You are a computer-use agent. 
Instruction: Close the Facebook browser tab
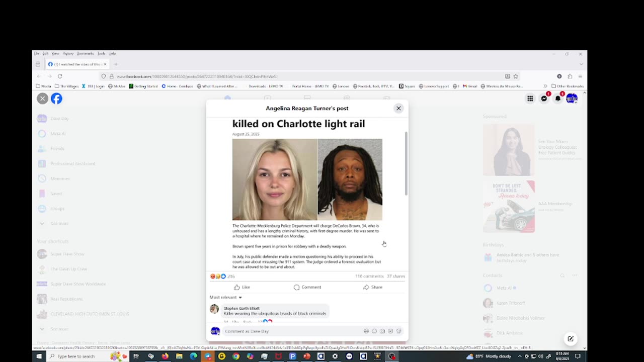105,64
